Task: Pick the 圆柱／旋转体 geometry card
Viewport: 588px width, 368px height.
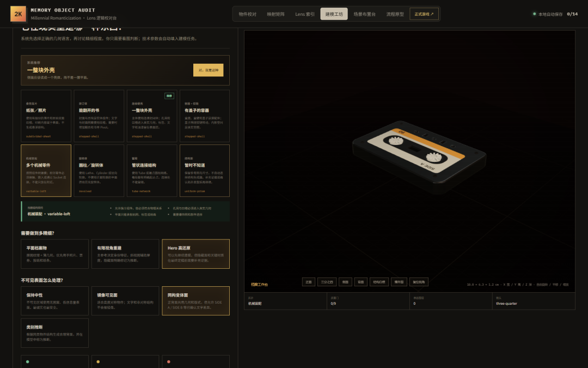Action: (x=99, y=171)
